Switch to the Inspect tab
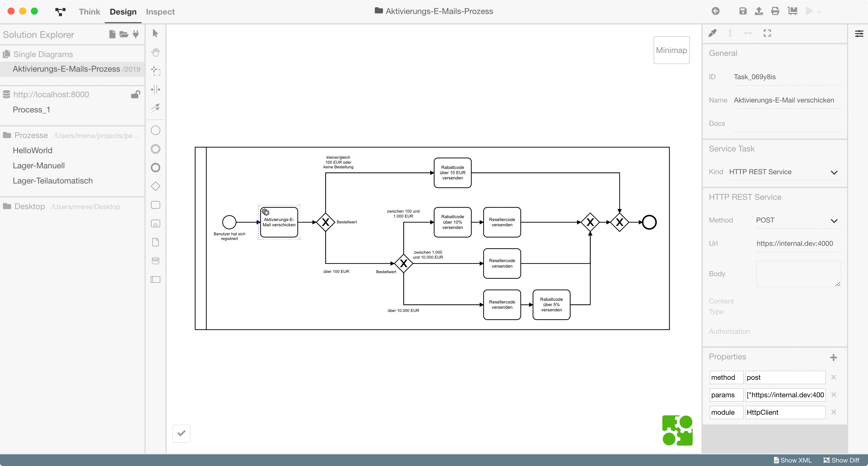 (x=160, y=11)
